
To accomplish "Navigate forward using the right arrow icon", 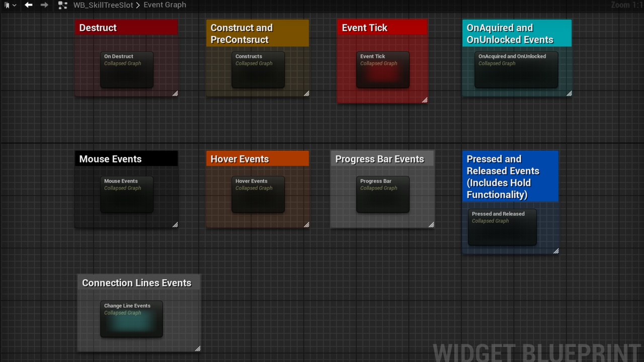I will (x=44, y=5).
